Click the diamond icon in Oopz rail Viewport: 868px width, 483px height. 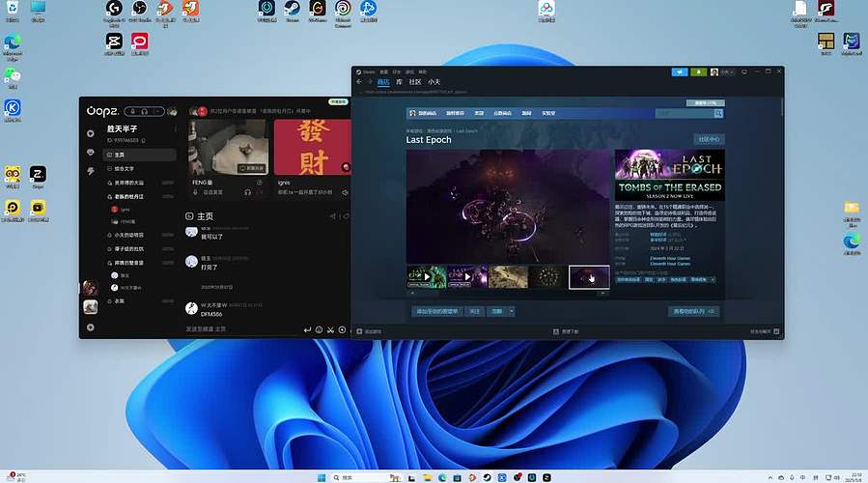(90, 153)
